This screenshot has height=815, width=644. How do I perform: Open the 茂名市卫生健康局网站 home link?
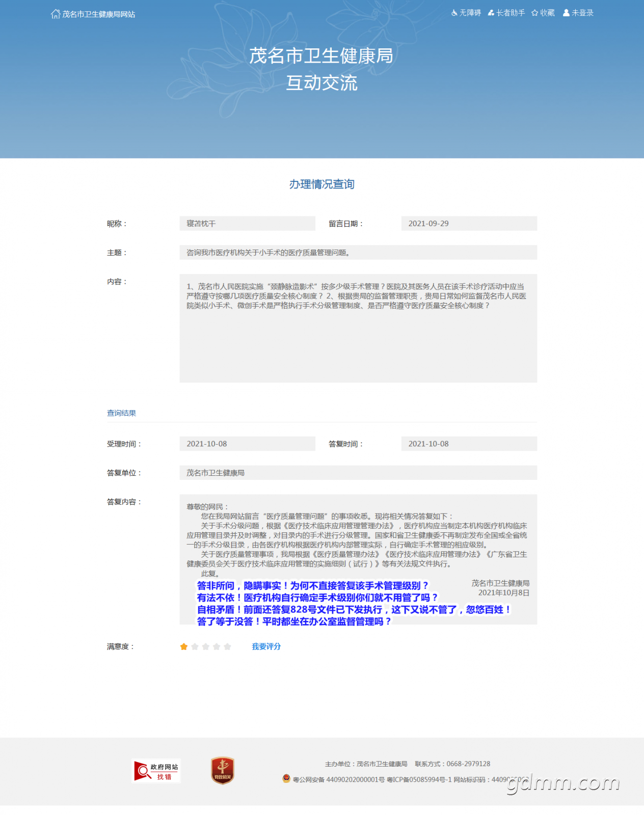pos(98,14)
